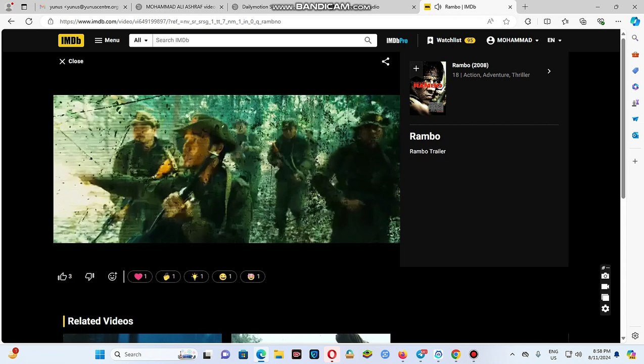Open Outlook in the Edge sidebar

635,135
